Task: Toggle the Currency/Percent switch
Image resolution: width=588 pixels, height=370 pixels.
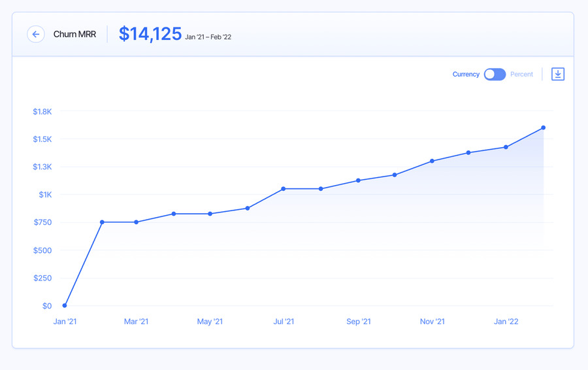Action: (x=495, y=75)
